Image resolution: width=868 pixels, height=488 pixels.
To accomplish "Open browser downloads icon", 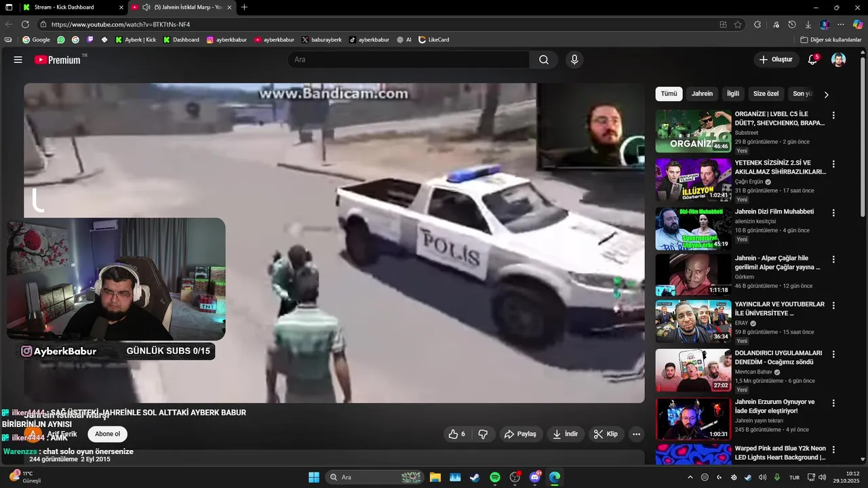I will click(x=809, y=24).
